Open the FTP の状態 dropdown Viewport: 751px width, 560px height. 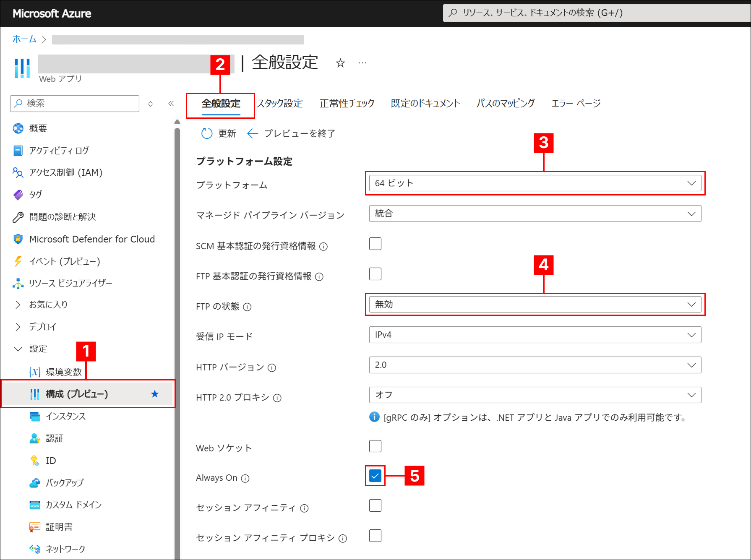click(x=535, y=305)
